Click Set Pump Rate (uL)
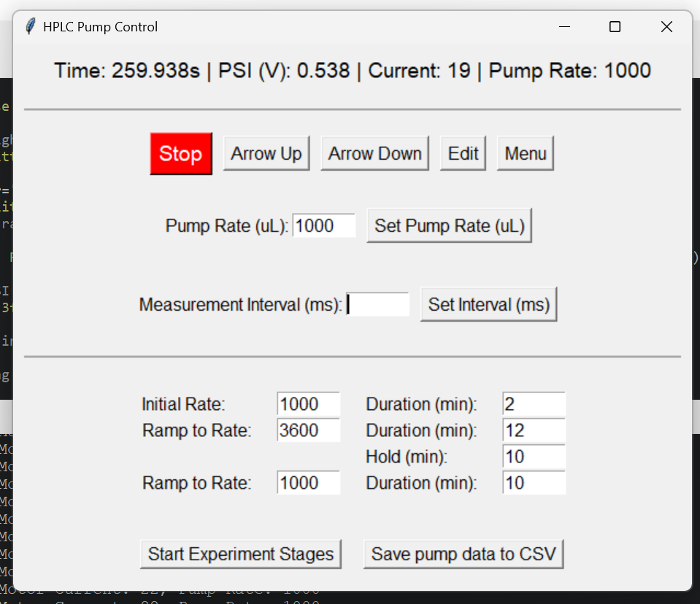700x604 pixels. (449, 225)
